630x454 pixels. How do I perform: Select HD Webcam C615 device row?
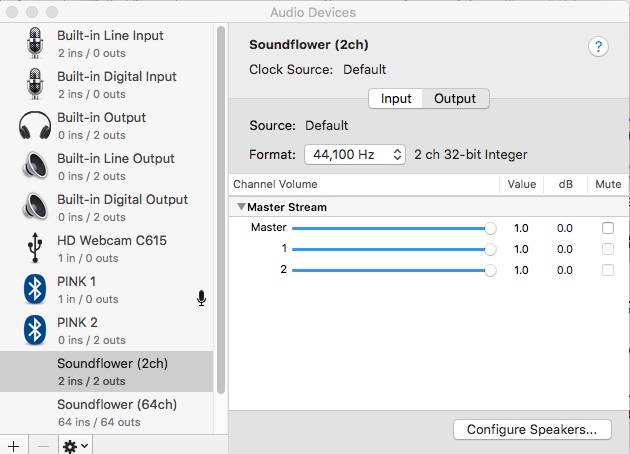(x=106, y=248)
